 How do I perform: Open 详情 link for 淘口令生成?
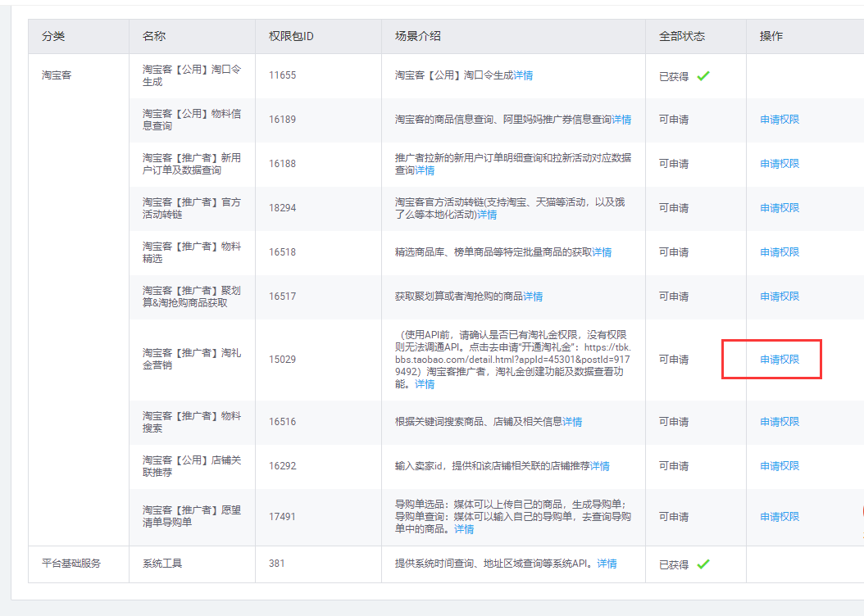(x=523, y=75)
